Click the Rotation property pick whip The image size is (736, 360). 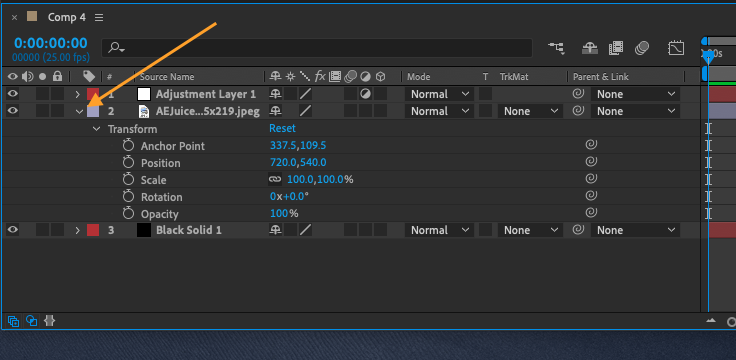[591, 195]
